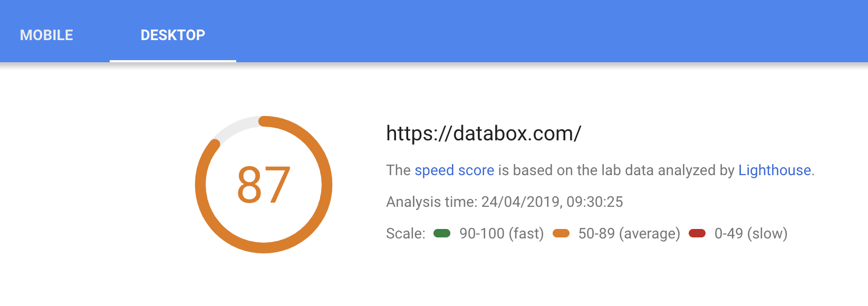
Task: Click the bottom of the orange gauge ring
Action: tap(264, 247)
